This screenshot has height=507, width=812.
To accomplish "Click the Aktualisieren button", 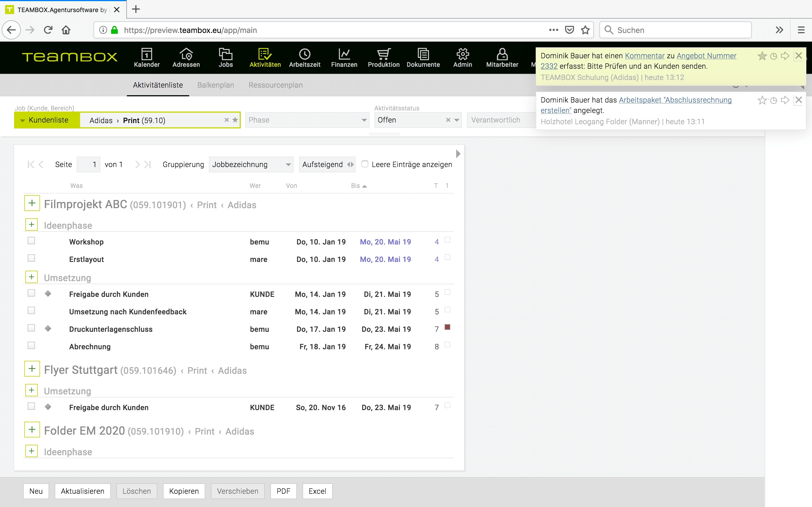I will point(82,491).
